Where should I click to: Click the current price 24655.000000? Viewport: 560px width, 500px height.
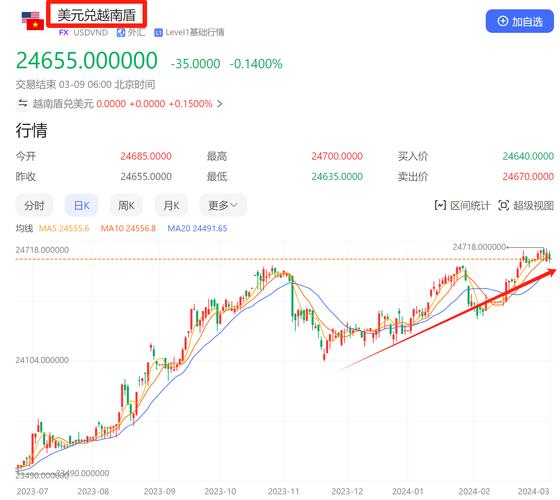tap(87, 60)
